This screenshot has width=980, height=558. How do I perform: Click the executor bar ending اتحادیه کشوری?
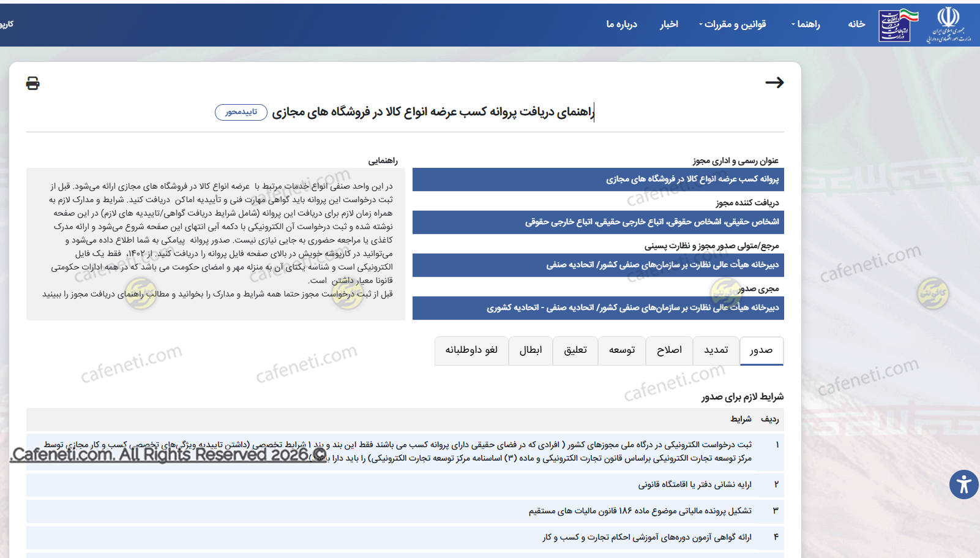(598, 308)
